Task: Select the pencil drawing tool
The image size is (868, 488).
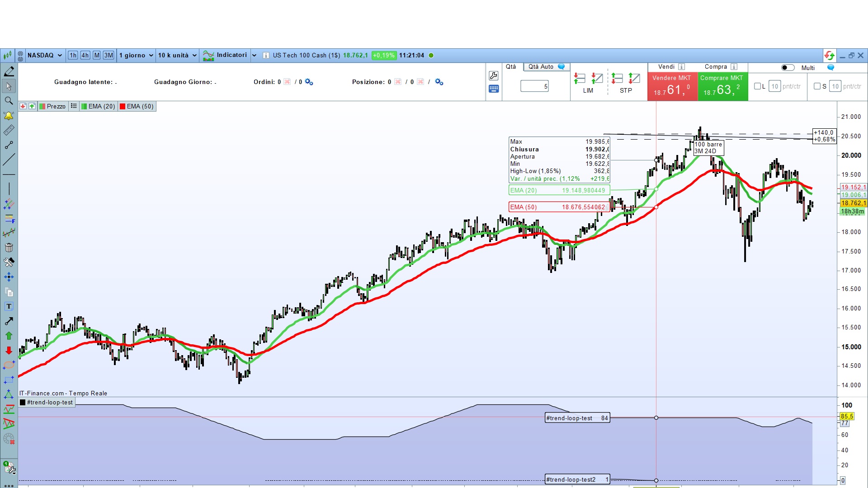Action: click(x=9, y=71)
